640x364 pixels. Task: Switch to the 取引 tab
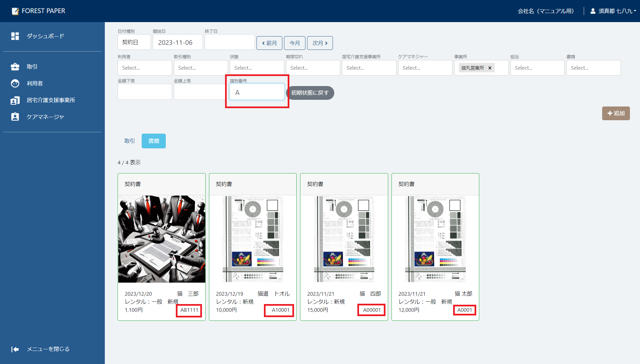[x=130, y=141]
